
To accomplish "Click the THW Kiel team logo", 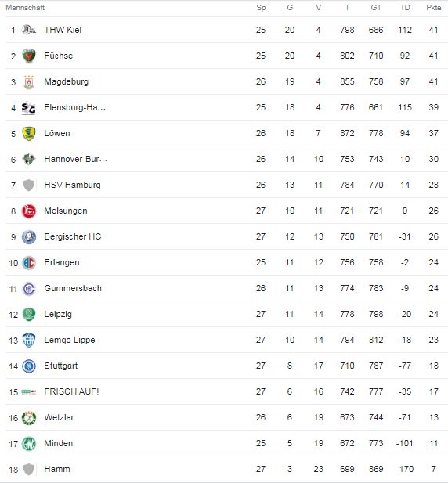I will pyautogui.click(x=29, y=30).
